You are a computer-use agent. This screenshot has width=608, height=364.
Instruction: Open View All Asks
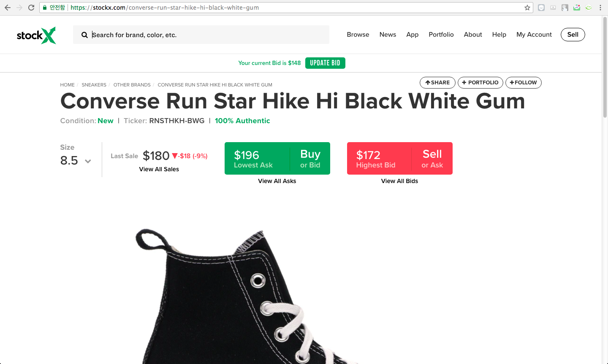[277, 181]
